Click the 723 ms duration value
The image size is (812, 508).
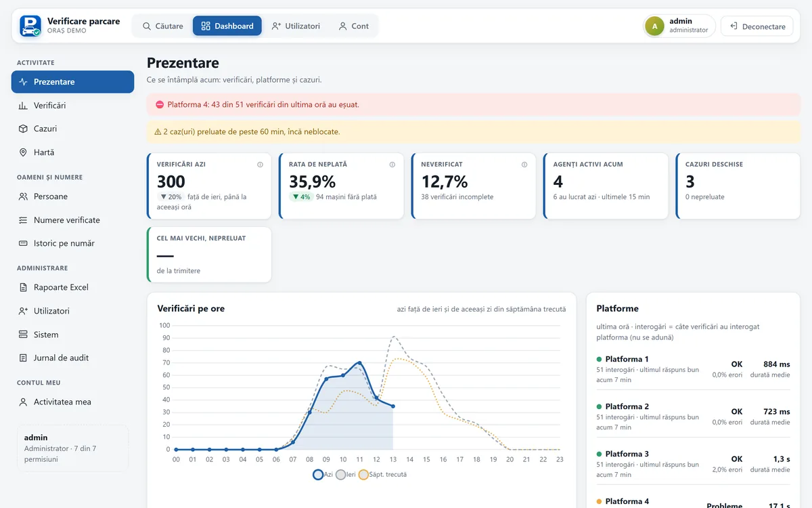click(776, 412)
